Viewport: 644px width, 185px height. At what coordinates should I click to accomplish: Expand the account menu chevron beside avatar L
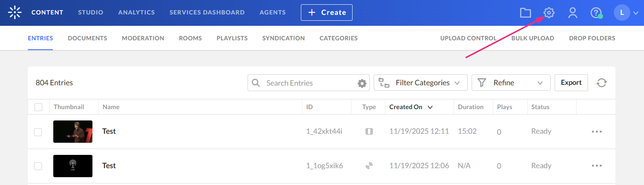tap(636, 13)
